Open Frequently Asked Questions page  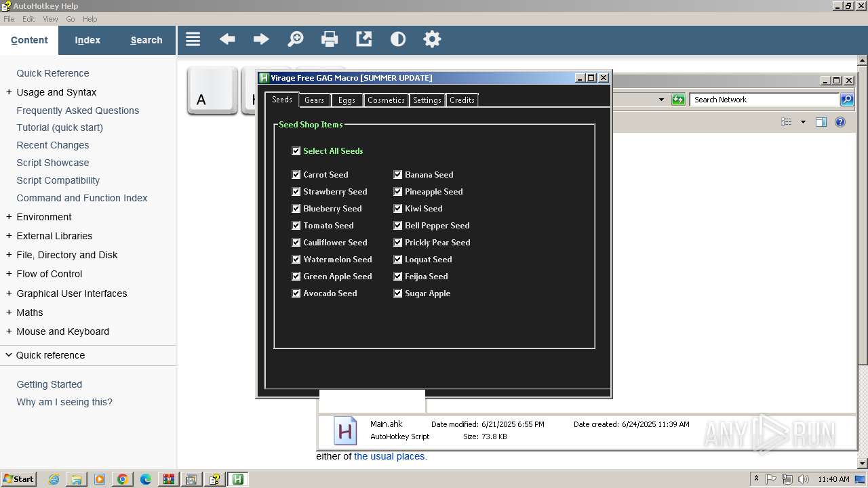click(78, 110)
